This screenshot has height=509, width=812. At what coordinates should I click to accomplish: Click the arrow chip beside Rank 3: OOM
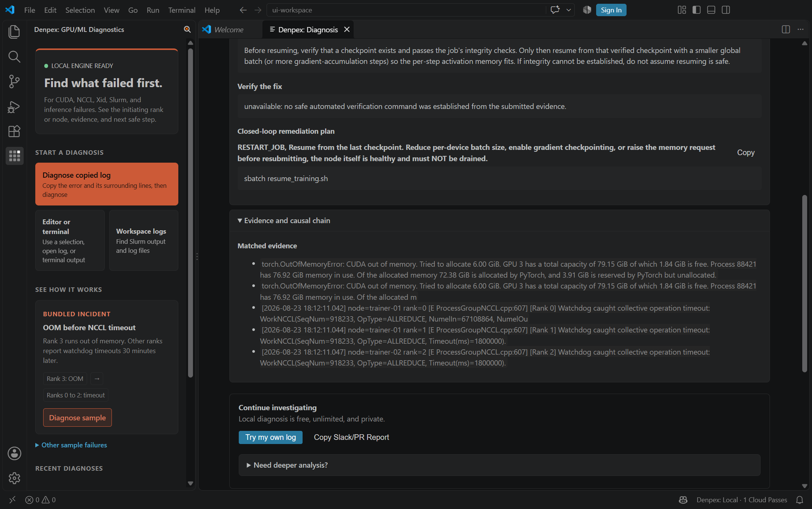[x=97, y=379]
